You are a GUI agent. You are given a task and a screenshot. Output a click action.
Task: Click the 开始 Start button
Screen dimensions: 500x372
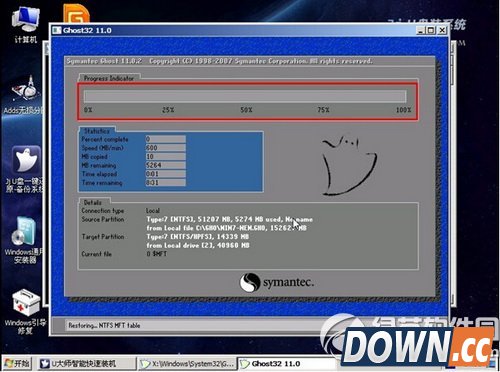pyautogui.click(x=17, y=363)
